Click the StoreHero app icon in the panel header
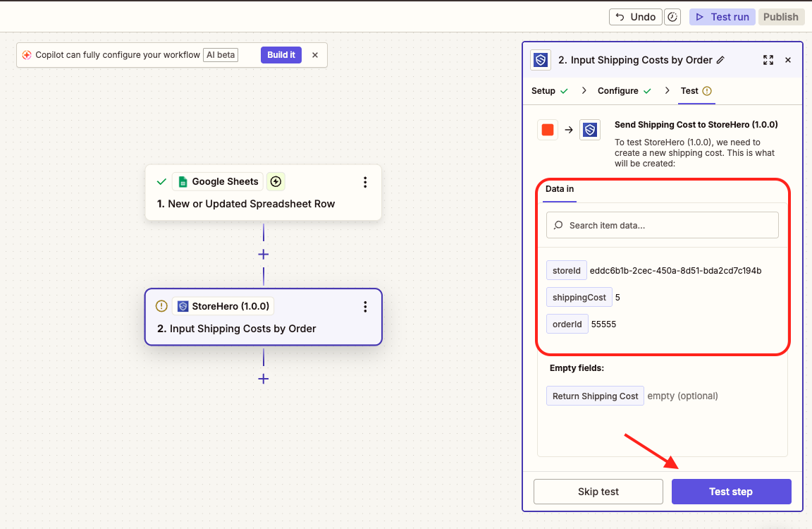 [541, 61]
